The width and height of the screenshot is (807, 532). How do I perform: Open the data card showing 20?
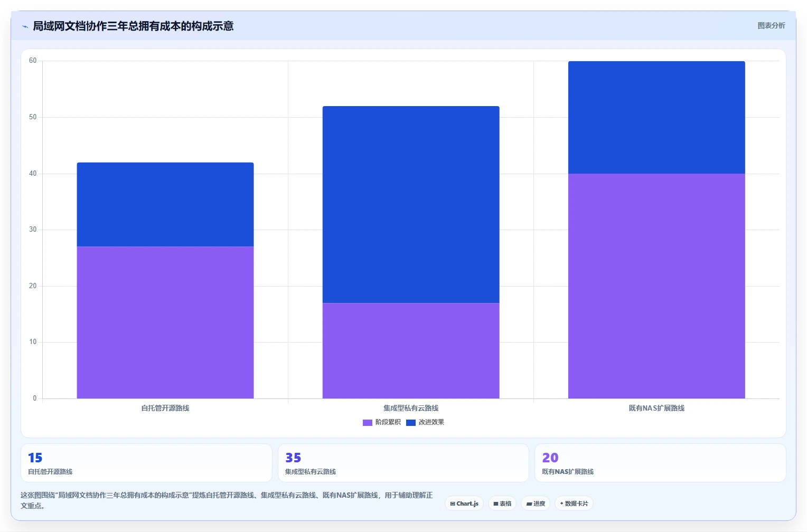(x=660, y=463)
